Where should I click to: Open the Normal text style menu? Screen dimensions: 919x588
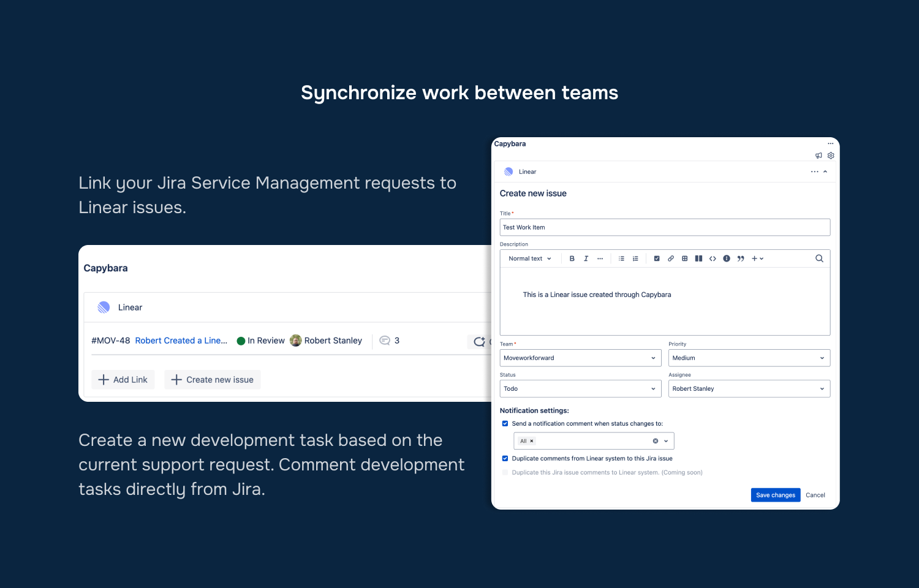coord(529,258)
